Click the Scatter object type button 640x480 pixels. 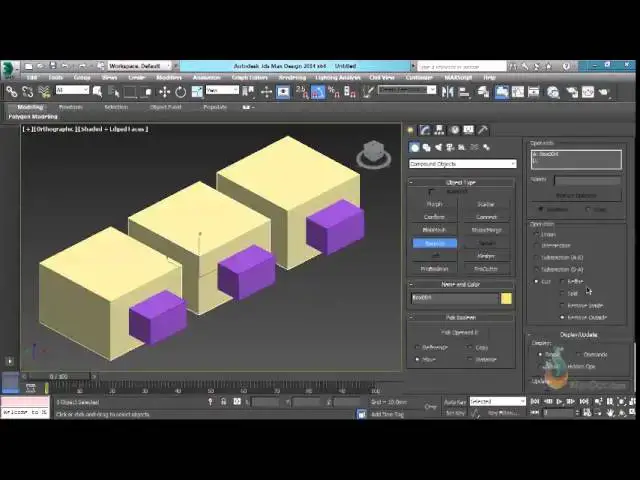click(486, 204)
